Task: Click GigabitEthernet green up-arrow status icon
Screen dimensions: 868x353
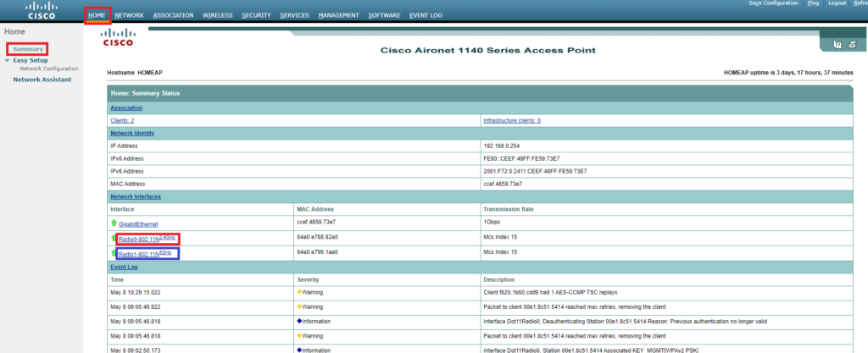Action: click(x=114, y=223)
